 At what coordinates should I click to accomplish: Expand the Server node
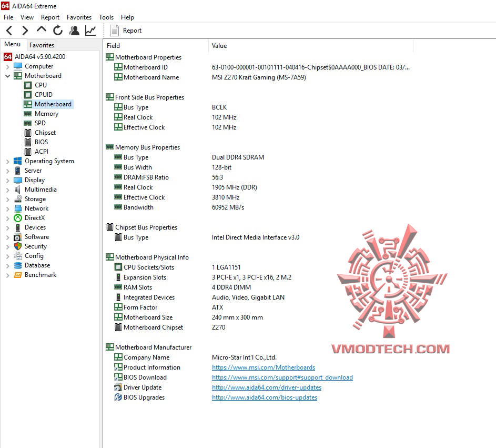tap(7, 171)
